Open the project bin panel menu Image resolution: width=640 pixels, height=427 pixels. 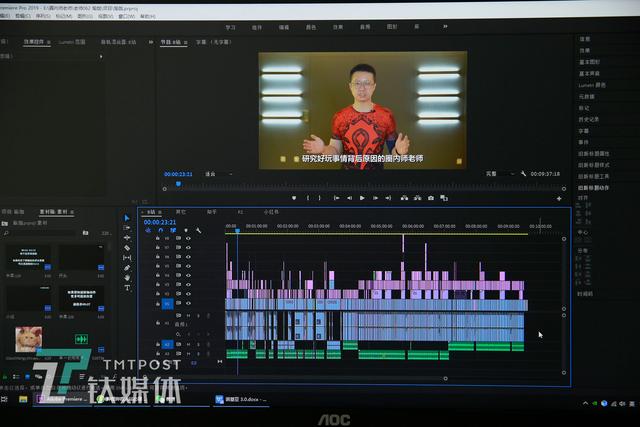tap(72, 212)
